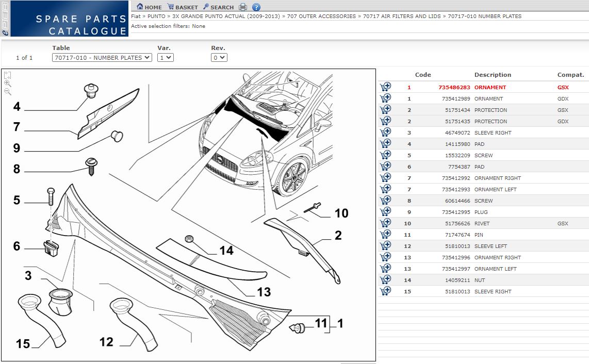Click callout number 13 in the diagram

click(264, 292)
